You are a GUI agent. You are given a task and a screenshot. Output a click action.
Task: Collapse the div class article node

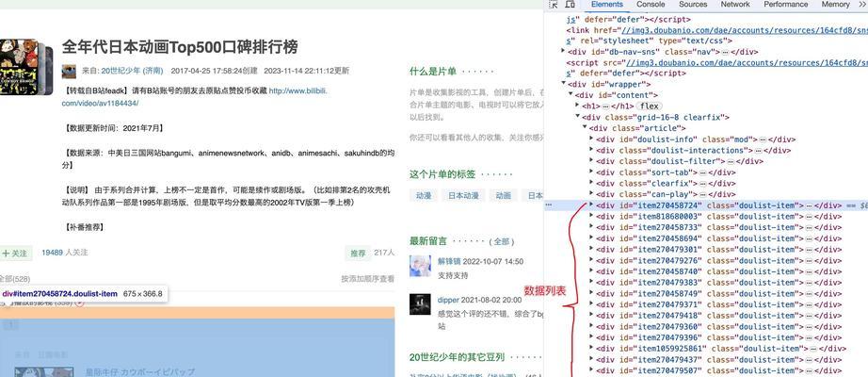[586, 128]
